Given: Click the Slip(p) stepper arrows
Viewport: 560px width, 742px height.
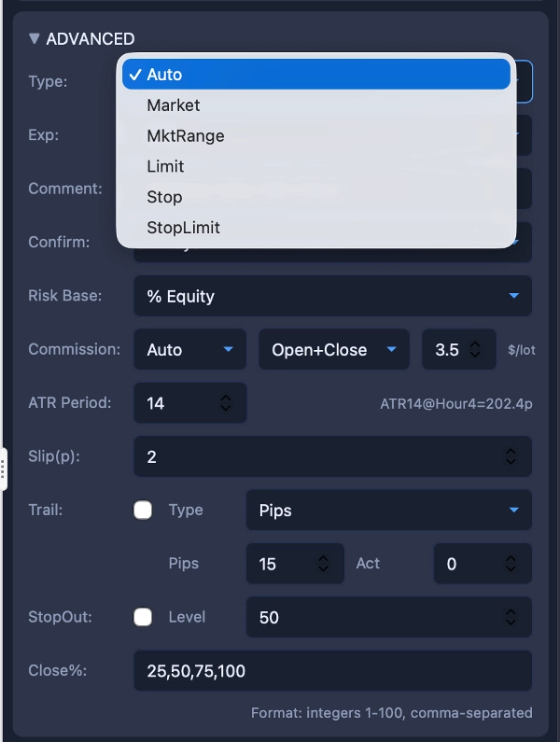Looking at the screenshot, I should coord(511,456).
